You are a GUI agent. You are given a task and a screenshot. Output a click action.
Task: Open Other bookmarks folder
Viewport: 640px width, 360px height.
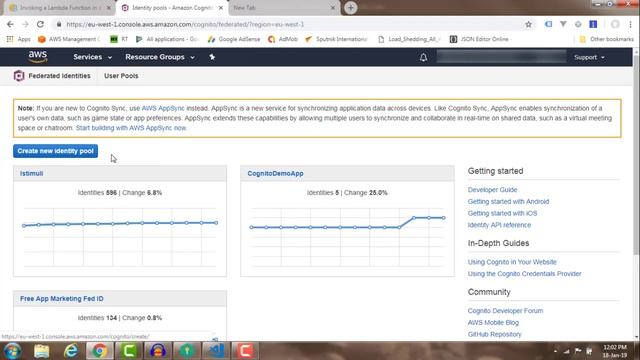click(x=606, y=39)
